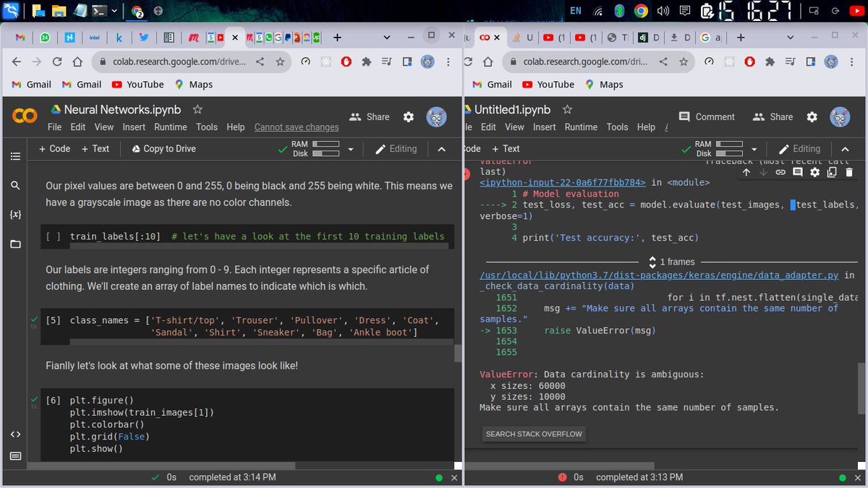Open the ipython-input-22 traceback link
The width and height of the screenshot is (868, 488).
563,183
